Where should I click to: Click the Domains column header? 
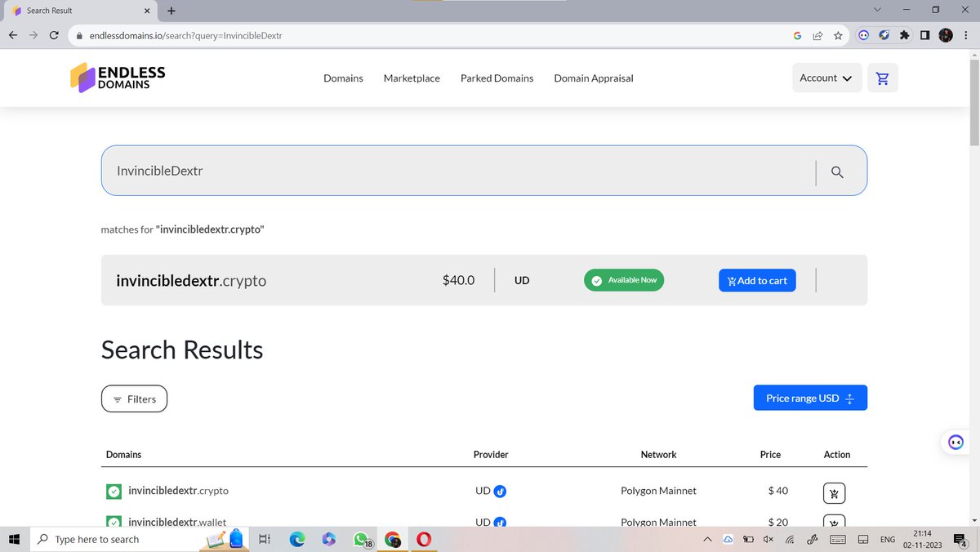click(x=123, y=454)
